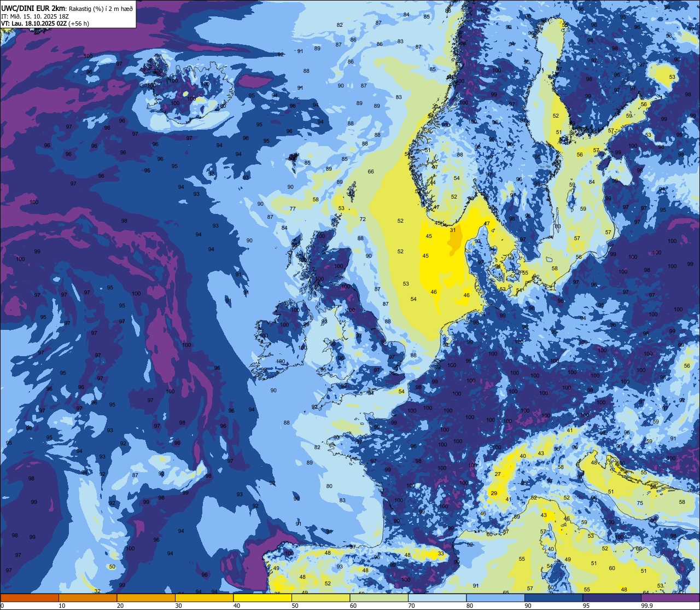This screenshot has height=610, width=700.
Task: Click the '70' legend scale label
Action: point(411,606)
